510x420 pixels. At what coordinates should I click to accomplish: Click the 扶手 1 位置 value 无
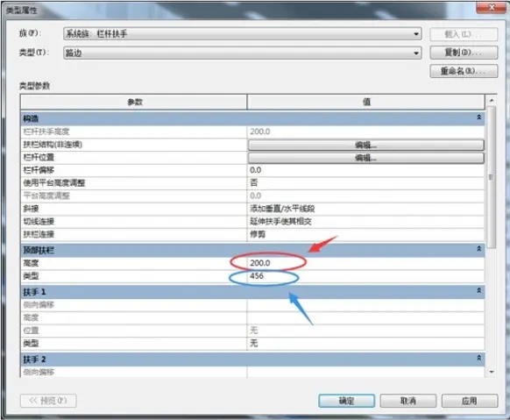[365, 331]
